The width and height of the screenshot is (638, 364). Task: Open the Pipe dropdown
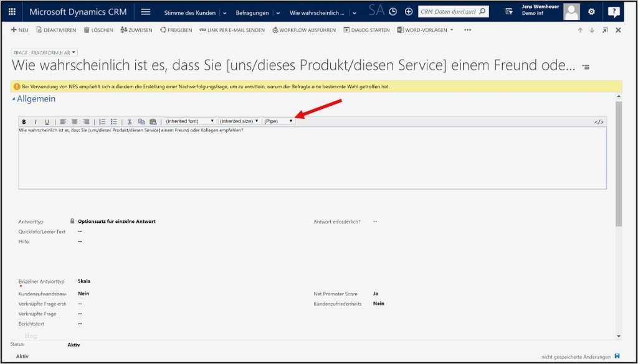coord(279,121)
